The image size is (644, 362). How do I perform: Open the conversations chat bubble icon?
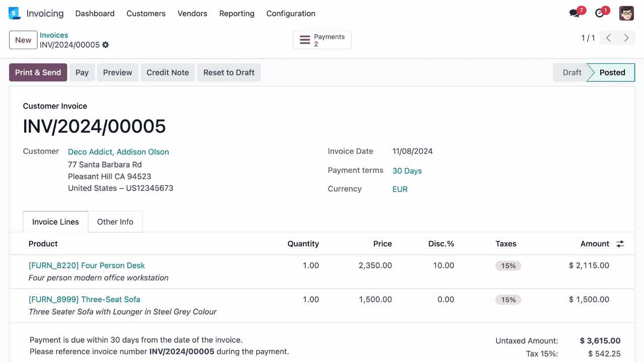[x=575, y=14]
